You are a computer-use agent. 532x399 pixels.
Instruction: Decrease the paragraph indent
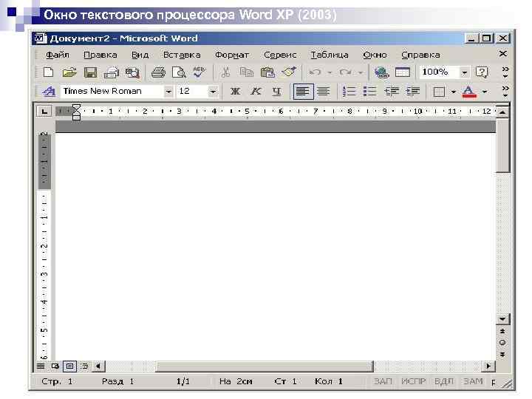pos(391,92)
